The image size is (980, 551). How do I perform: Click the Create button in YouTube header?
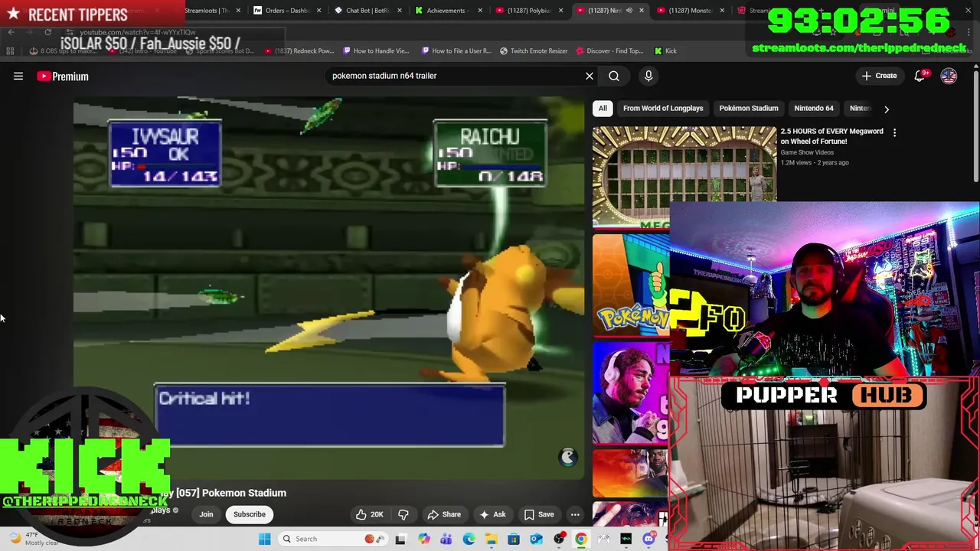click(x=879, y=76)
